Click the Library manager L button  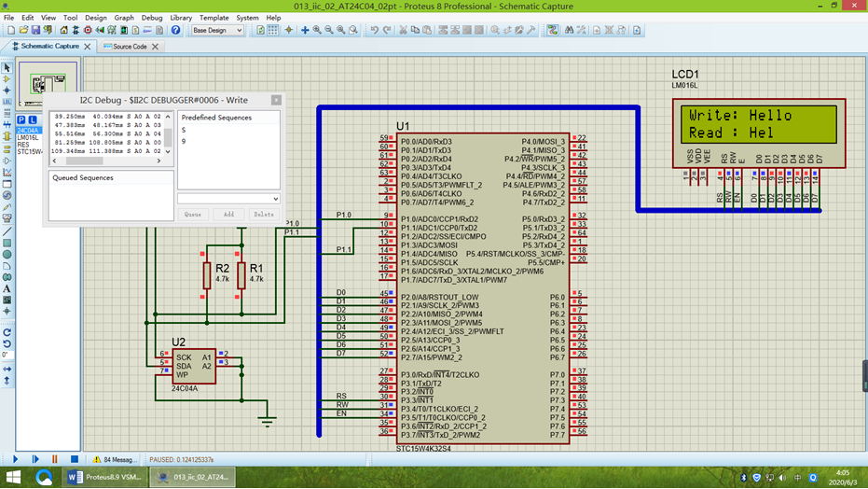point(33,119)
